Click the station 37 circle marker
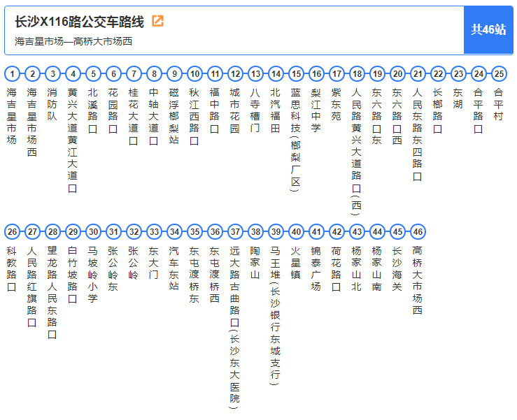 coord(235,231)
